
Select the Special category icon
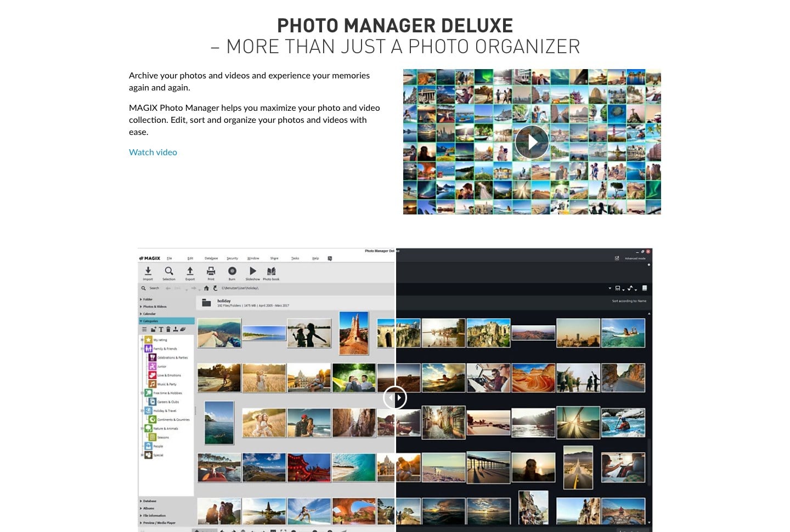148,455
